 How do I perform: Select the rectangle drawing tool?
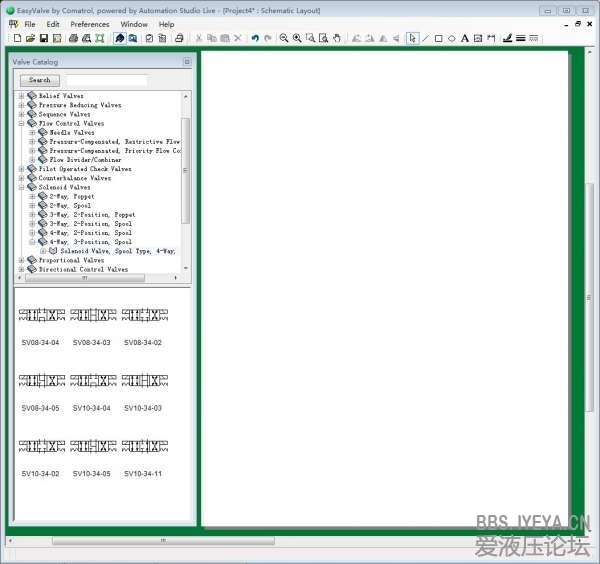coord(438,38)
